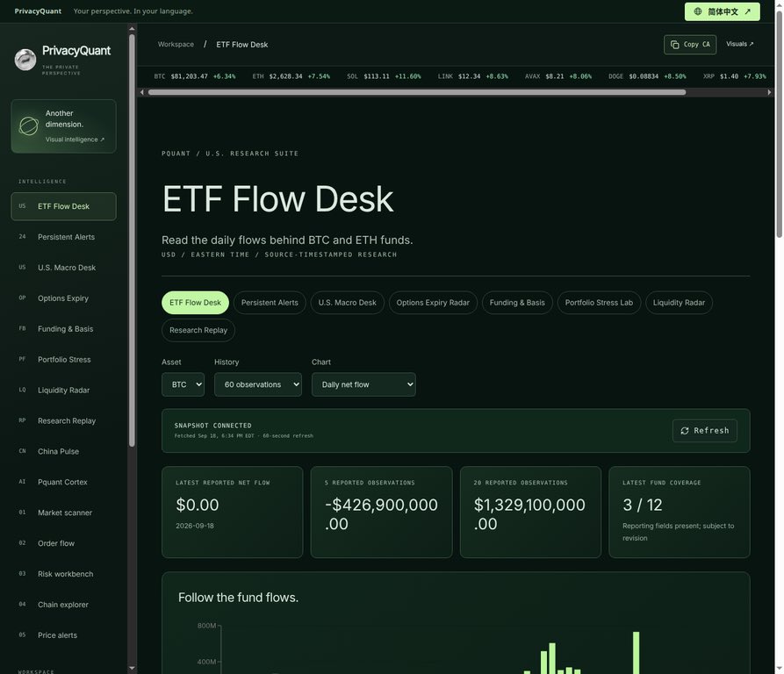Open Funding & Basis in sidebar

(63, 329)
